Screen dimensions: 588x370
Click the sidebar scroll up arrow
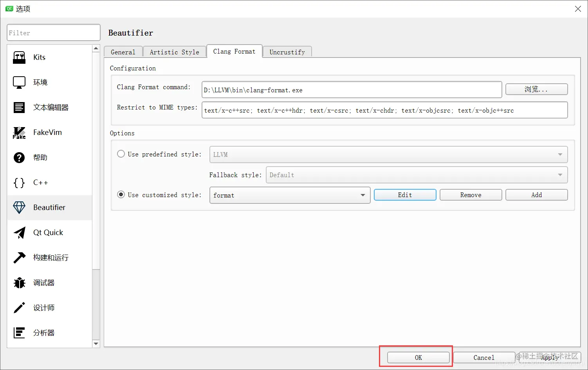[x=96, y=48]
